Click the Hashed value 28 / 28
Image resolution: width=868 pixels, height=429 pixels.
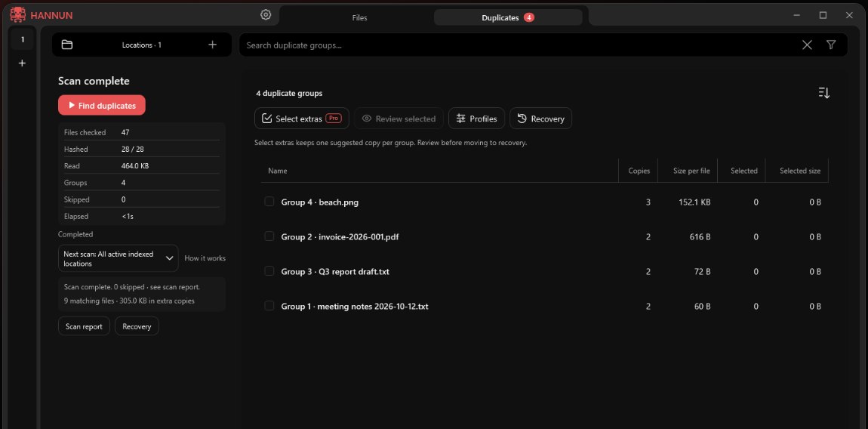click(x=132, y=149)
